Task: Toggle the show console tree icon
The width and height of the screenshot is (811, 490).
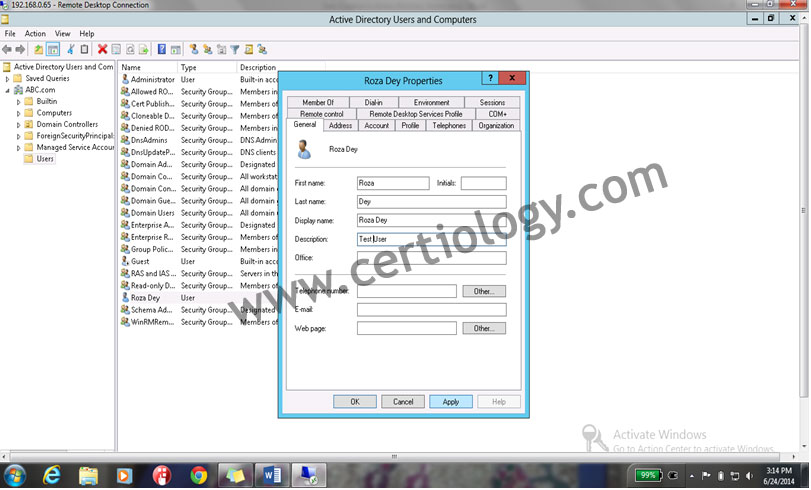Action: 53,50
